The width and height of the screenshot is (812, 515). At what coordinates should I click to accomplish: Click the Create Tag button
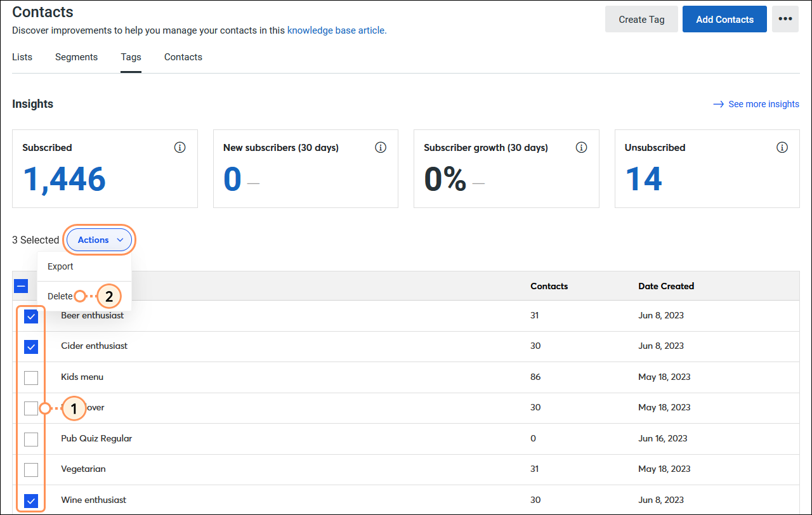click(x=641, y=19)
